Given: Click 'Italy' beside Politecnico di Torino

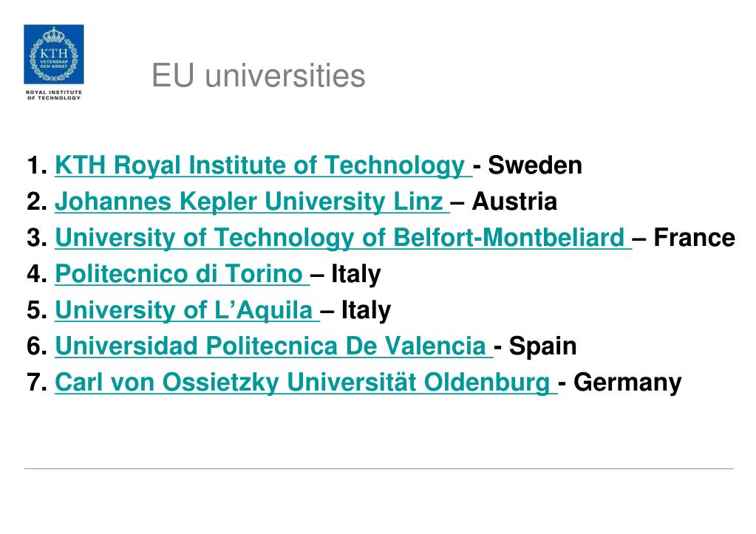Looking at the screenshot, I should click(355, 274).
